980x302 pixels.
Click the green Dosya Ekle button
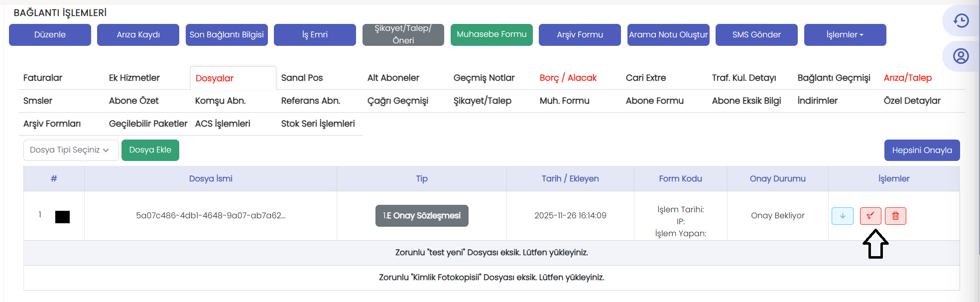(x=150, y=150)
